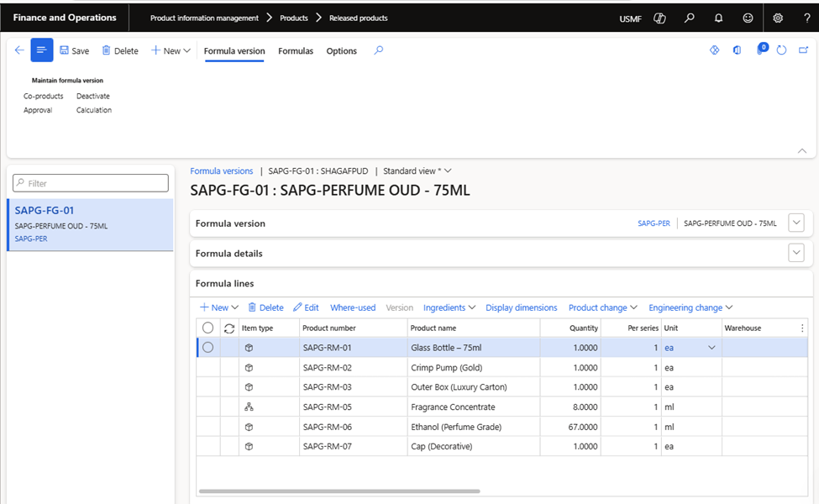Open help question mark
The width and height of the screenshot is (819, 504).
pos(807,18)
